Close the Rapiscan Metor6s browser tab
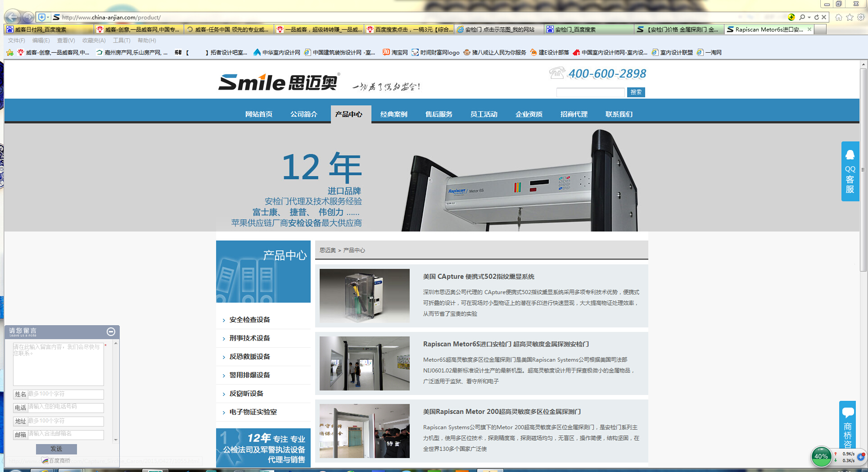 (x=809, y=29)
